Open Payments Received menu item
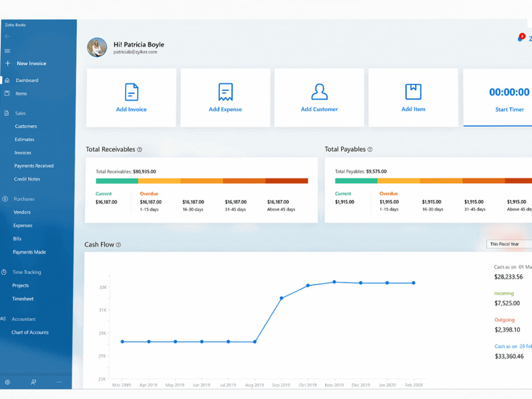The width and height of the screenshot is (532, 399). (34, 166)
